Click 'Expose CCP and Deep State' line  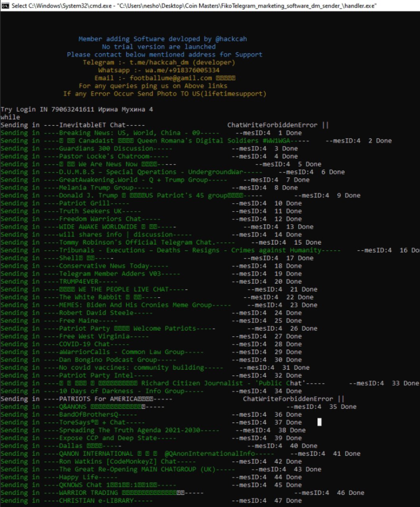pos(151,438)
